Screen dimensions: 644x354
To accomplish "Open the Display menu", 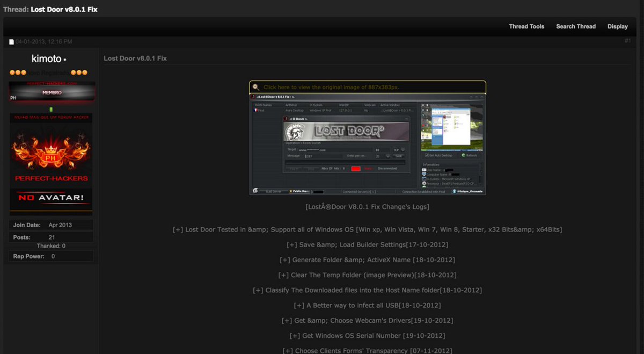I will (618, 26).
